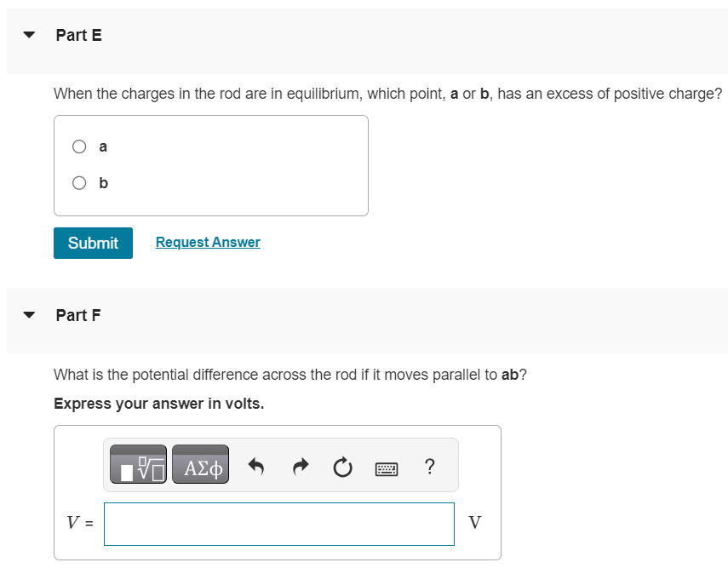Click the Part E question text
728x568 pixels.
click(x=388, y=94)
